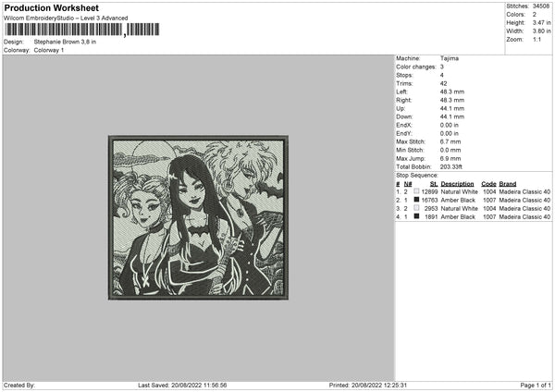Click the stitch count 12899 in row 1
The width and height of the screenshot is (555, 392).
click(430, 191)
